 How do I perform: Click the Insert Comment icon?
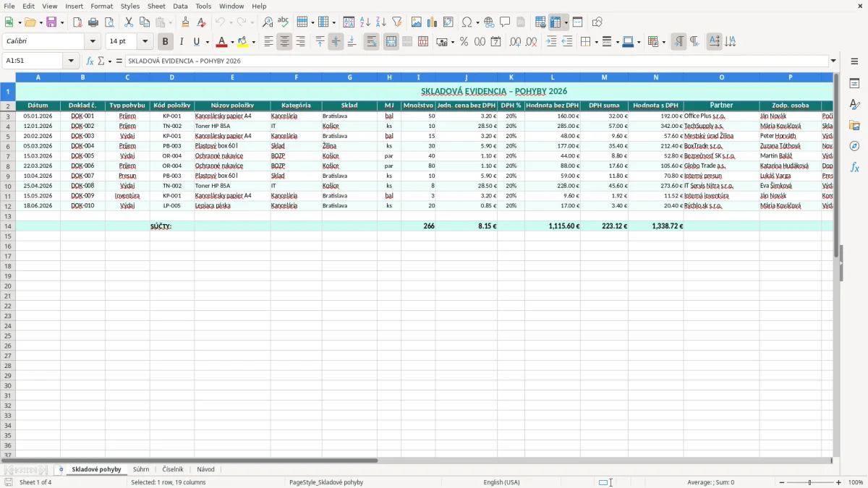tap(505, 22)
